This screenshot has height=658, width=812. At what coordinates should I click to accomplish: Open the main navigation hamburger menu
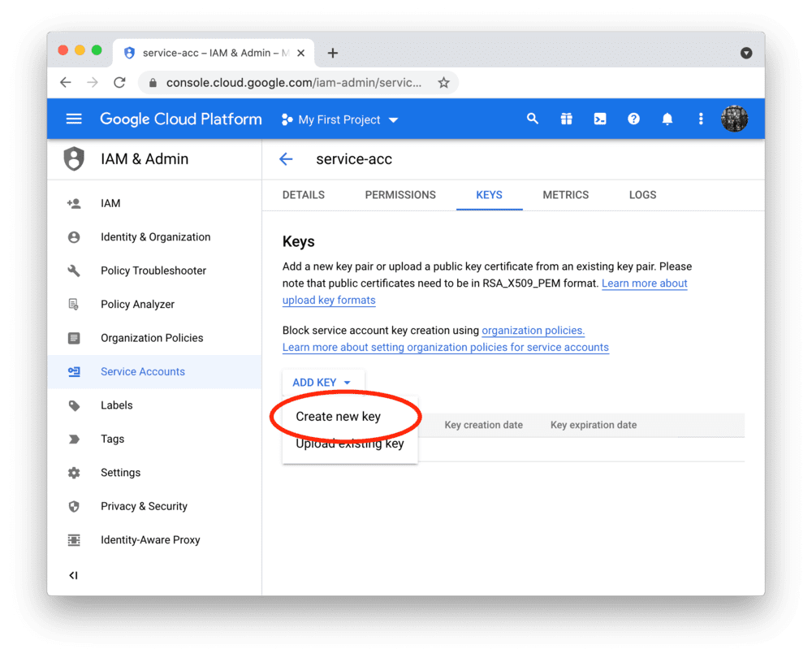point(73,119)
